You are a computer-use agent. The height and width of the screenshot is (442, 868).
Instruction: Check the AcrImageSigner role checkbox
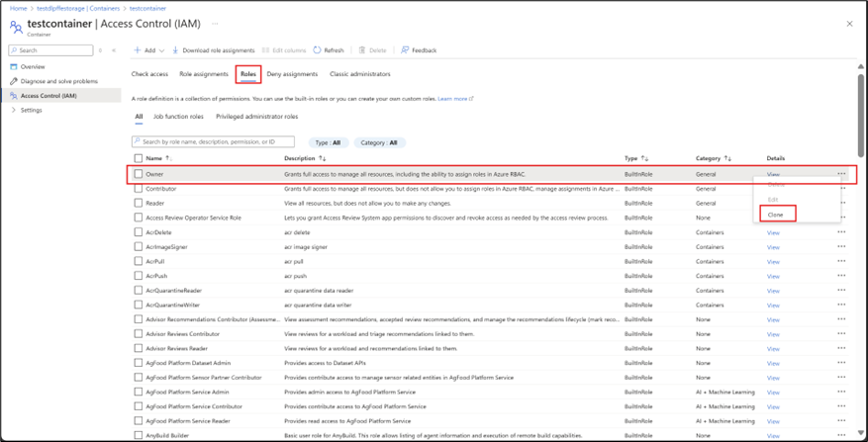tap(139, 247)
